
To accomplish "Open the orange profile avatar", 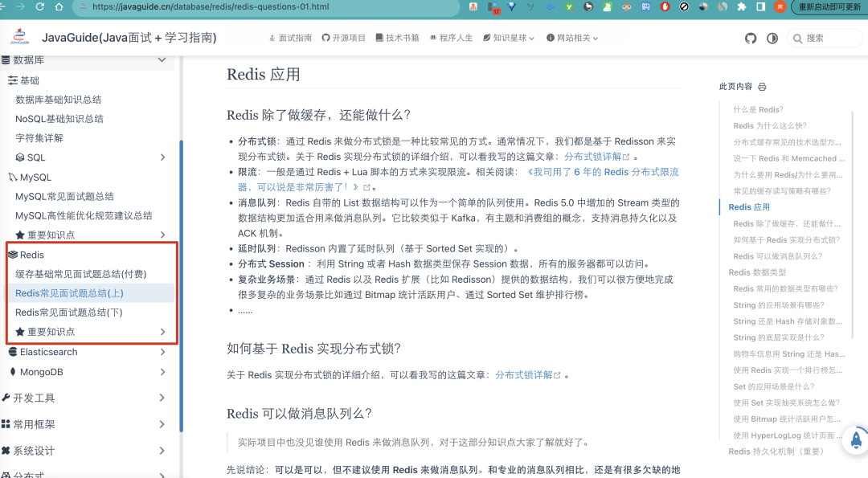I will pyautogui.click(x=780, y=6).
